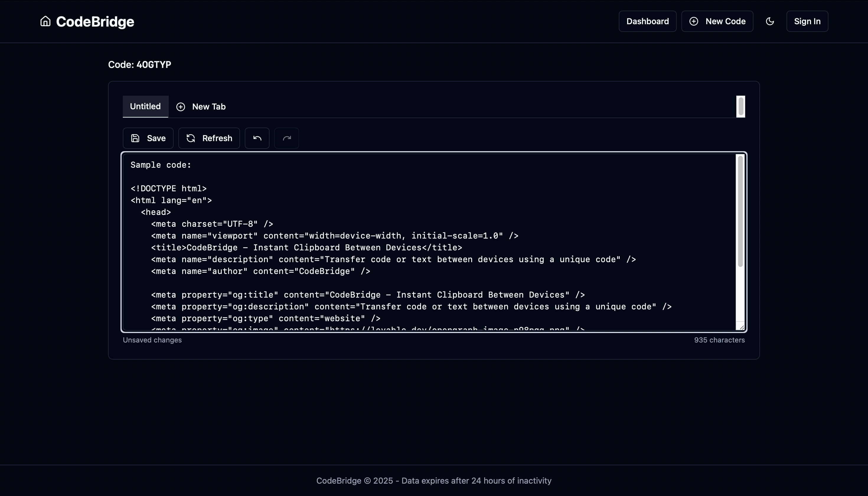Undo the last edit
The height and width of the screenshot is (496, 868).
coord(257,138)
